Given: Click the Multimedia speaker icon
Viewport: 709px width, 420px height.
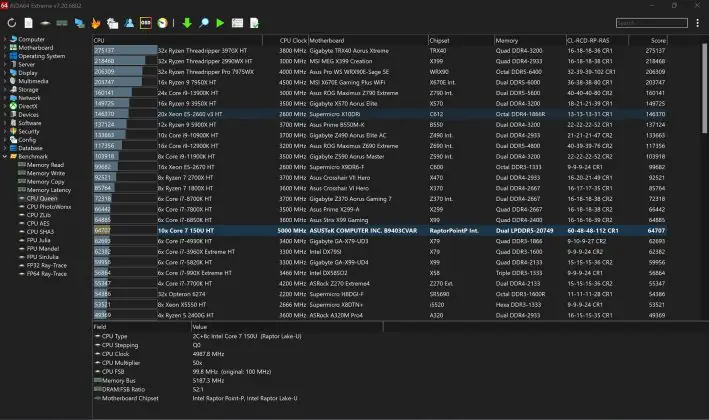Looking at the screenshot, I should click(x=14, y=81).
